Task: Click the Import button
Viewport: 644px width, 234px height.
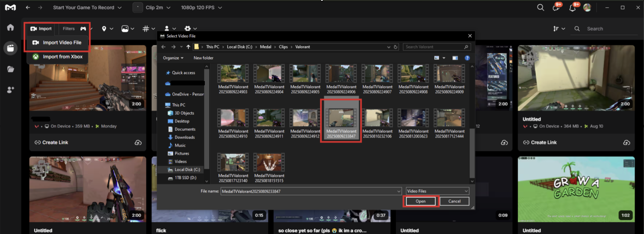Action: point(41,28)
